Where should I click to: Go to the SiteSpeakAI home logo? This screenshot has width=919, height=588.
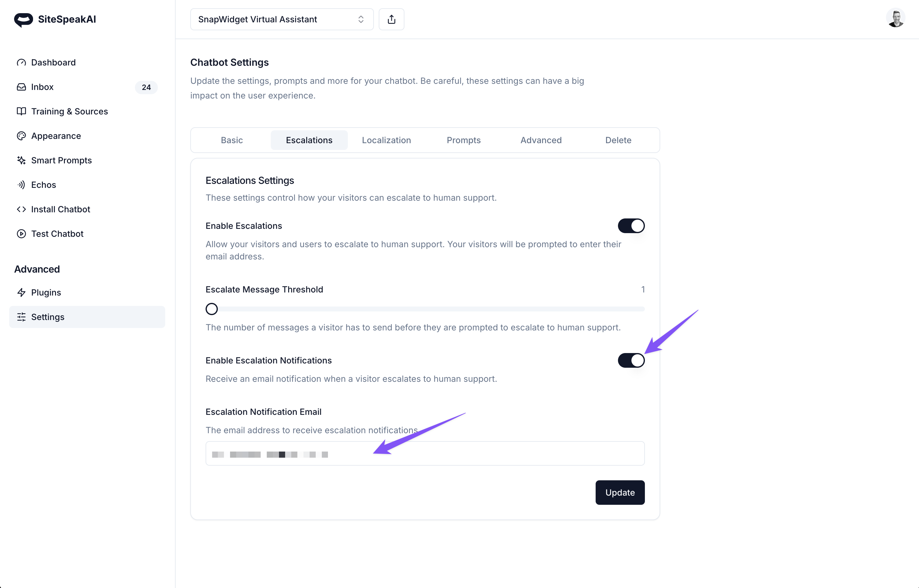tap(55, 20)
